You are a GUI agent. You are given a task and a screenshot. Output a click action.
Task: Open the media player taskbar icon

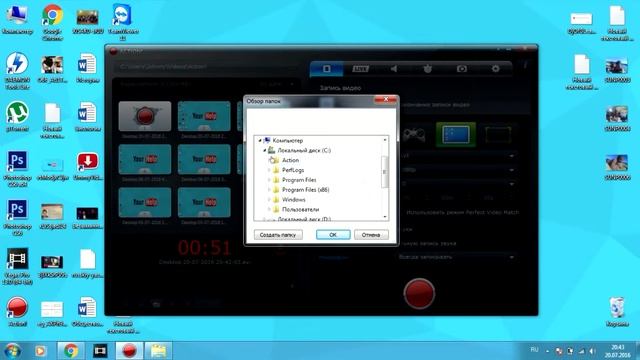[x=40, y=351]
